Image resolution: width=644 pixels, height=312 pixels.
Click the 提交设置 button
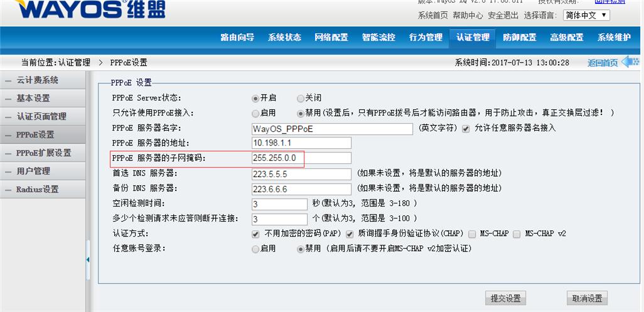tap(505, 298)
